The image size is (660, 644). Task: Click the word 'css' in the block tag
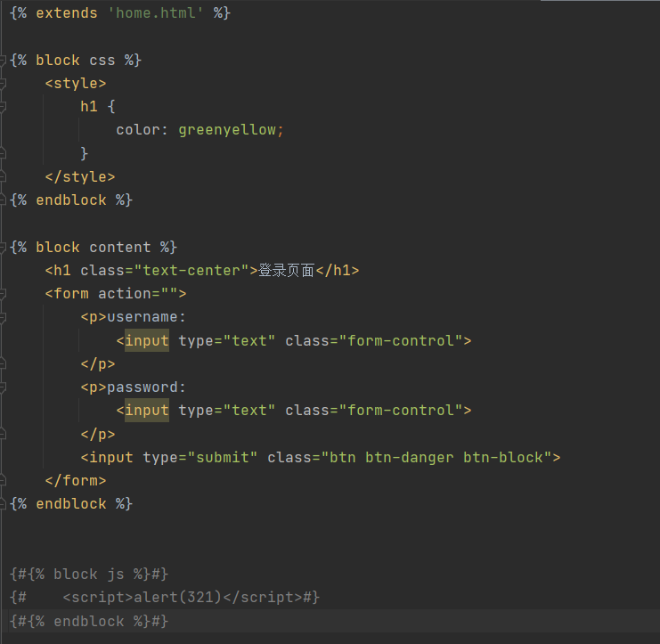102,61
